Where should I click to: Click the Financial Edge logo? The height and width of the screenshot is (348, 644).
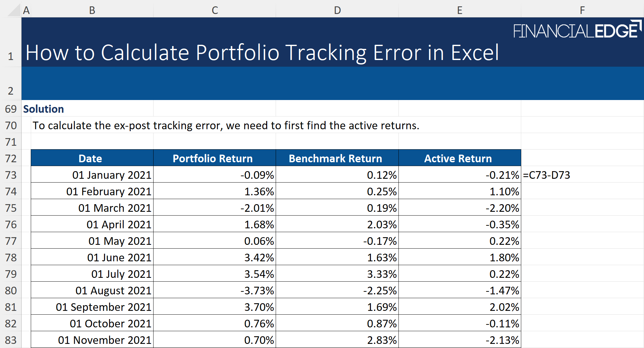577,30
